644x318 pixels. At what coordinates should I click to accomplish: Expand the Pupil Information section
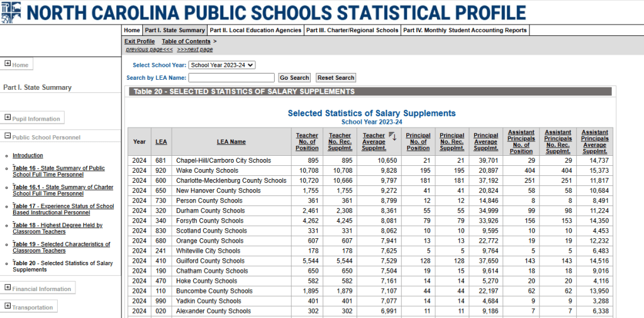(8, 118)
